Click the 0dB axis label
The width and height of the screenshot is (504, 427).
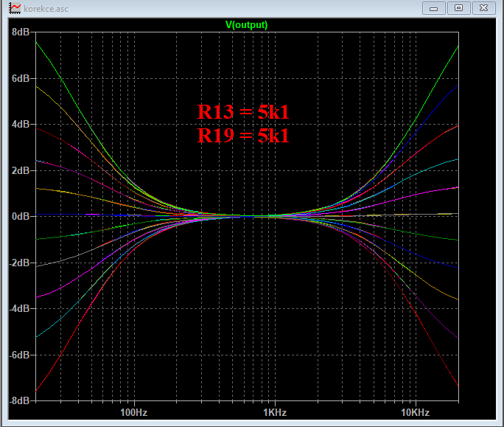coord(21,216)
